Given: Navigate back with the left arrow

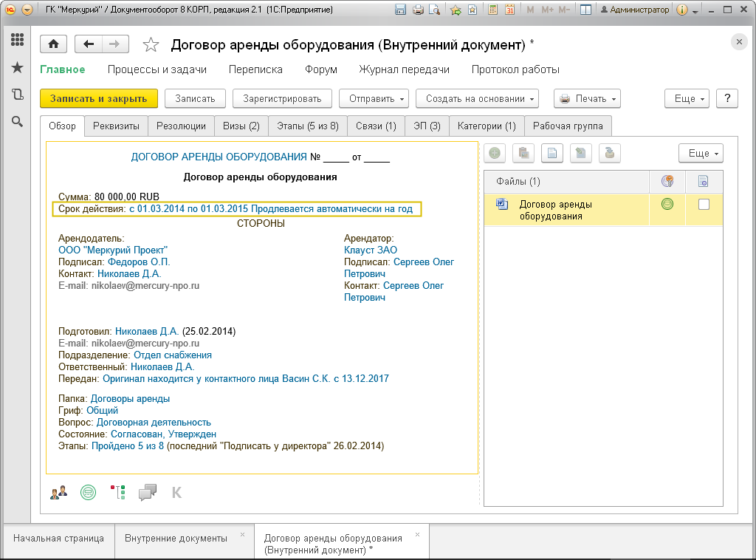Looking at the screenshot, I should pyautogui.click(x=89, y=44).
